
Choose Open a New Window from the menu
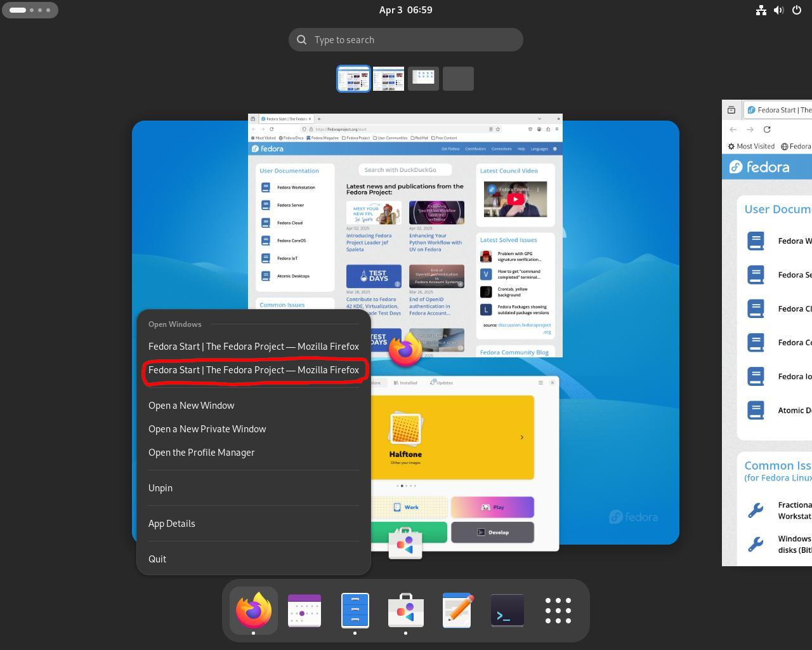[x=254, y=406]
